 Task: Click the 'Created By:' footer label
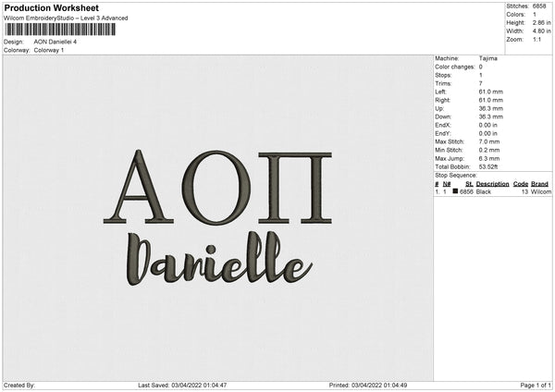[19, 386]
